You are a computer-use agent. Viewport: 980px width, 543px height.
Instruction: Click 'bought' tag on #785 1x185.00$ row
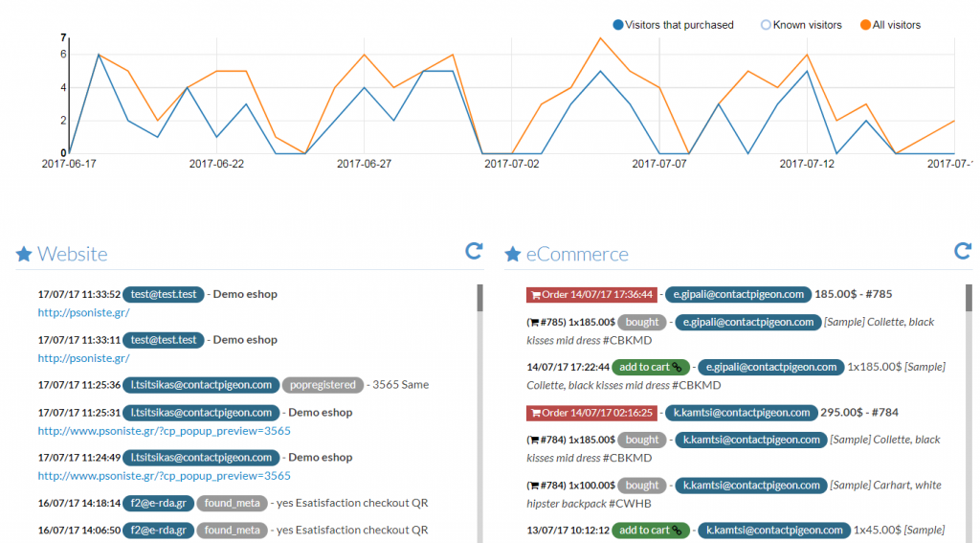642,322
